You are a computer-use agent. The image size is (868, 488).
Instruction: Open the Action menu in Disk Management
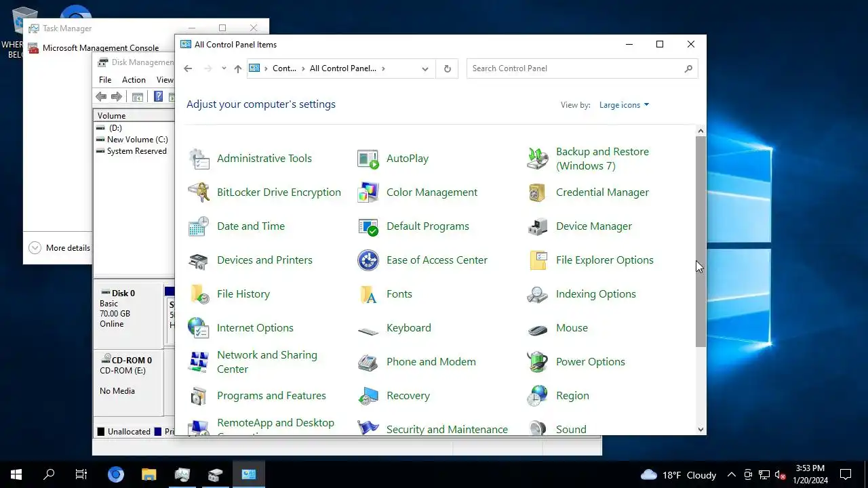pyautogui.click(x=134, y=80)
